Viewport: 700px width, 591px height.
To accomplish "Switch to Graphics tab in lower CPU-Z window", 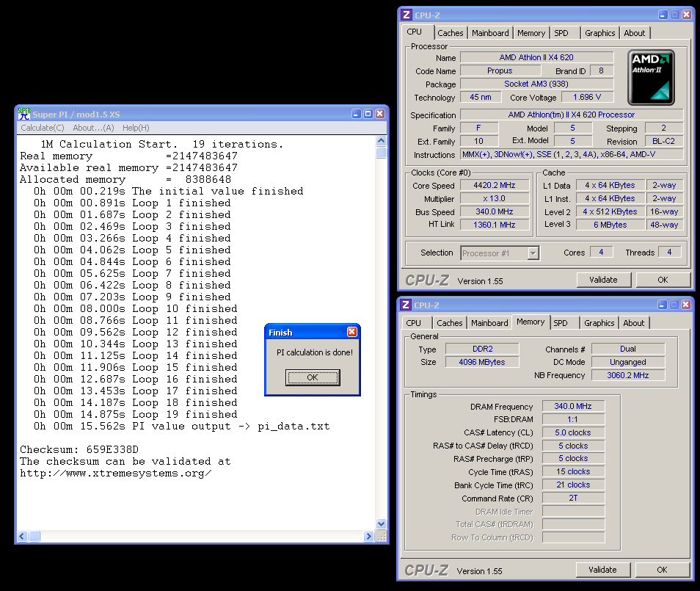I will click(x=599, y=323).
